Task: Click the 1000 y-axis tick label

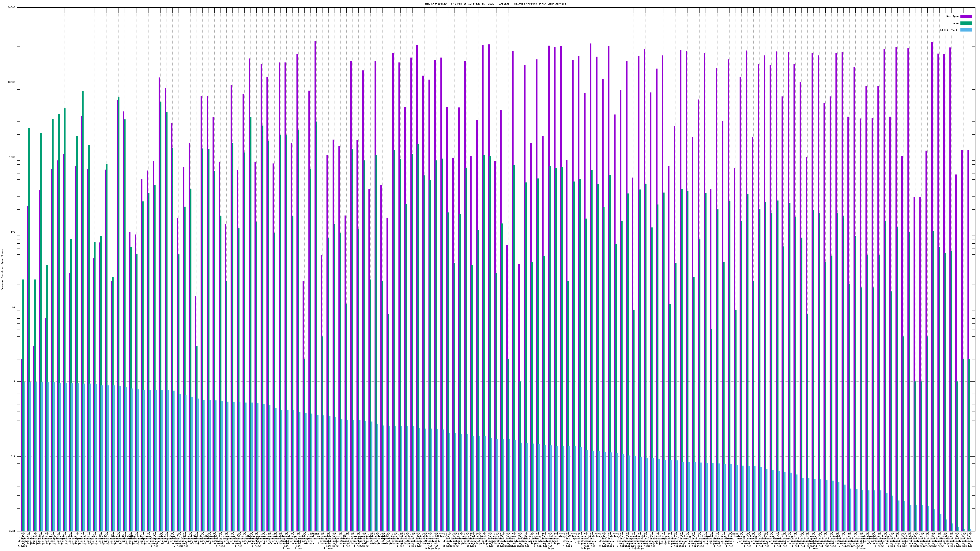Action: [12, 157]
